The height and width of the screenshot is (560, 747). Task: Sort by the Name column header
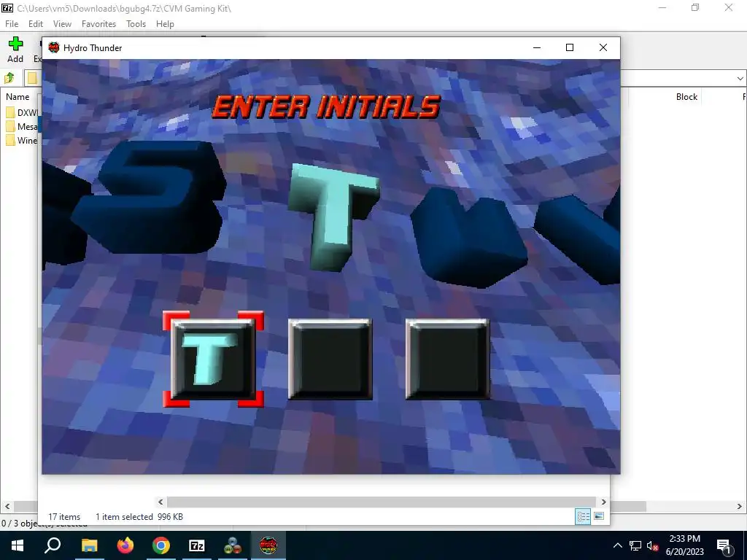click(x=18, y=97)
